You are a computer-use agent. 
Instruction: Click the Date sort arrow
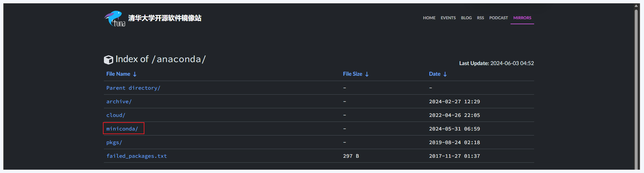click(x=445, y=74)
